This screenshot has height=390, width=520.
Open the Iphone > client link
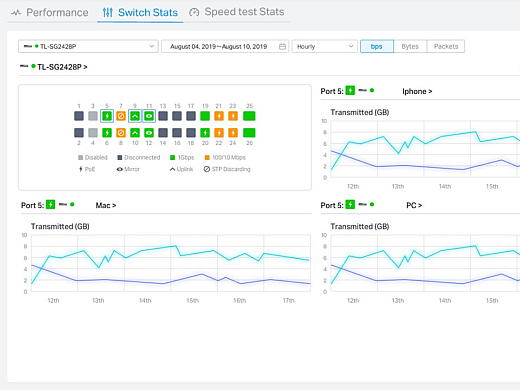[x=417, y=91]
